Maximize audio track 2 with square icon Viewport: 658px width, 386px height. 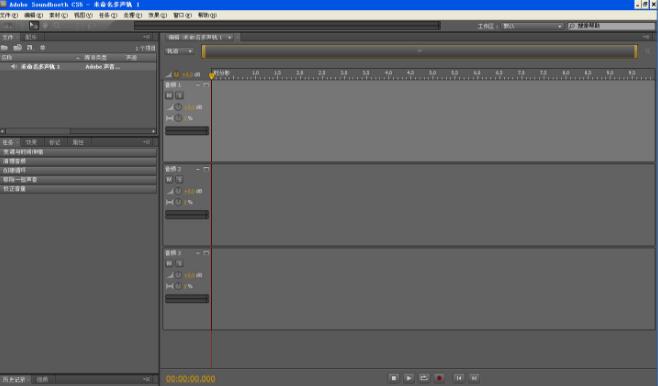(x=206, y=169)
